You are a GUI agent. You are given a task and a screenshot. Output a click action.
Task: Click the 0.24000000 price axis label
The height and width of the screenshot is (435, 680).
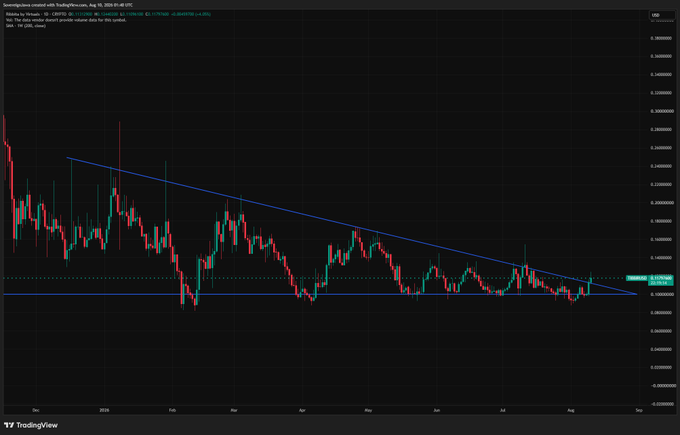coord(661,166)
